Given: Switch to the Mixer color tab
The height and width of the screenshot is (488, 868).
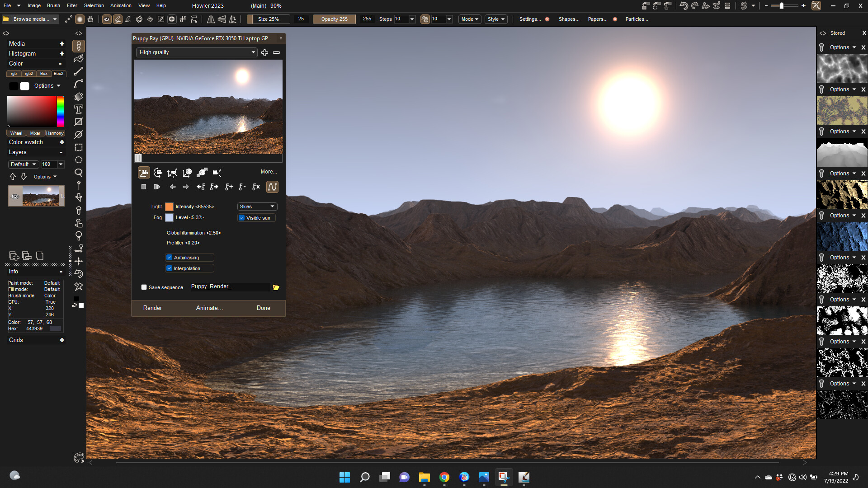Looking at the screenshot, I should [x=35, y=133].
